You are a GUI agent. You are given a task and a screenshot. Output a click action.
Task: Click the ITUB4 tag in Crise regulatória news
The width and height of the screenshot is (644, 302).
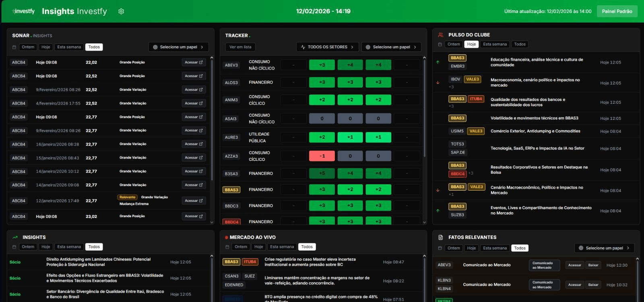(x=250, y=262)
